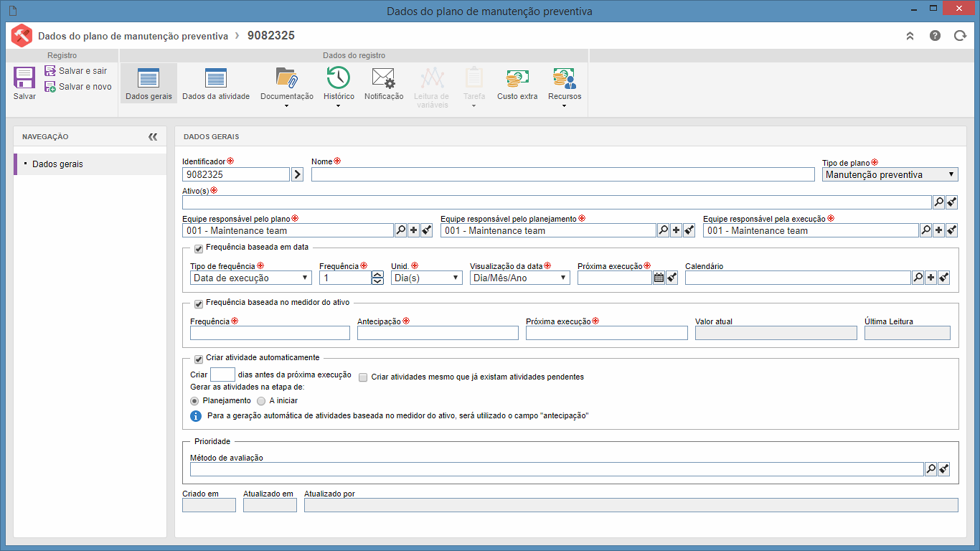The width and height of the screenshot is (980, 551).
Task: Click the Nome input field
Action: (563, 174)
